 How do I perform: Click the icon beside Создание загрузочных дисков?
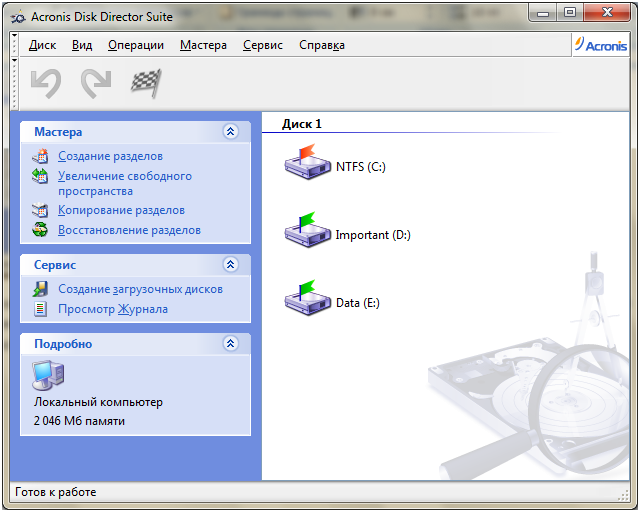(40, 289)
